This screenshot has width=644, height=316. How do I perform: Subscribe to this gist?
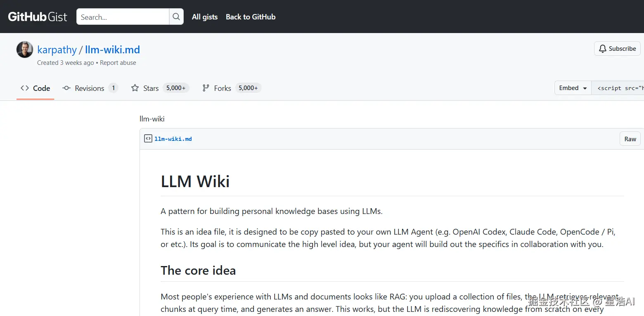pyautogui.click(x=617, y=48)
